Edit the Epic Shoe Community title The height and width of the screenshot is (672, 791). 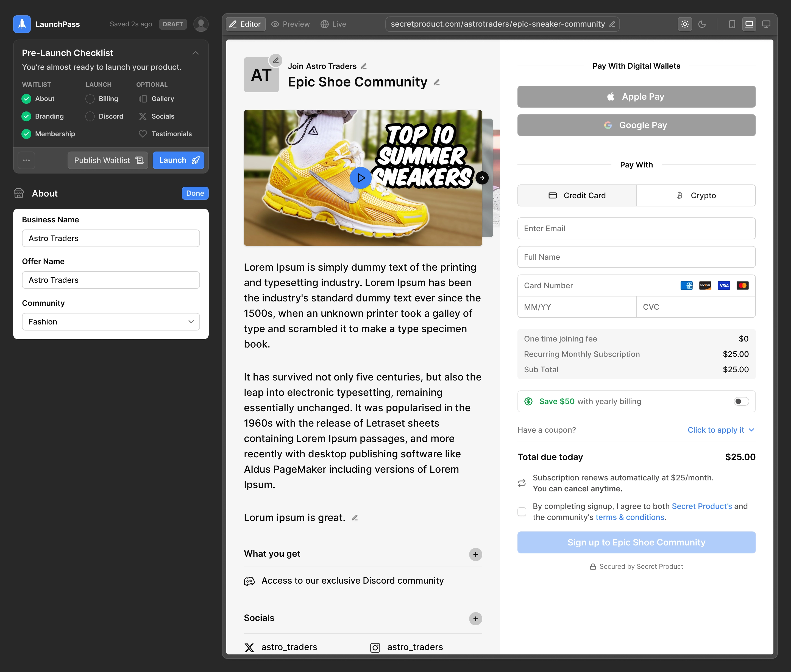point(437,82)
